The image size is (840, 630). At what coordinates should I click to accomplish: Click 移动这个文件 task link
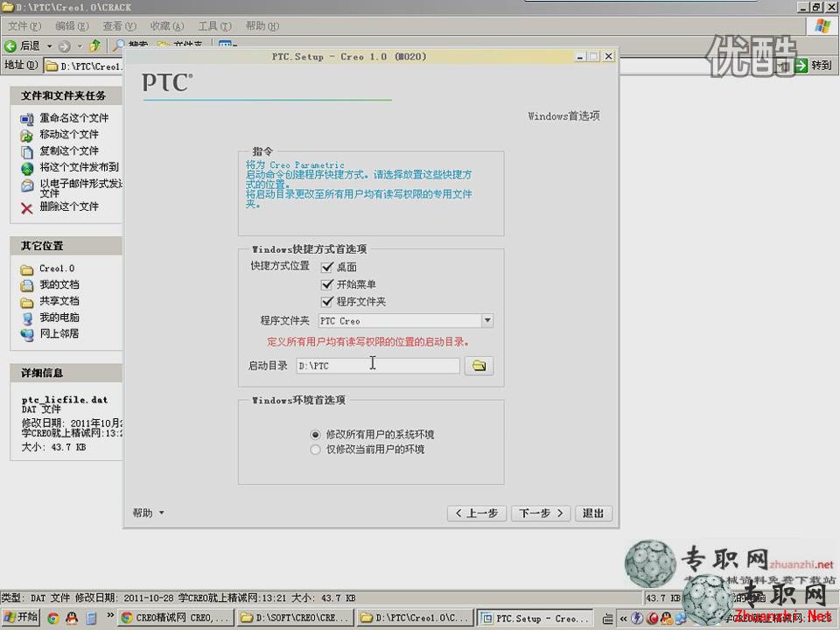69,134
